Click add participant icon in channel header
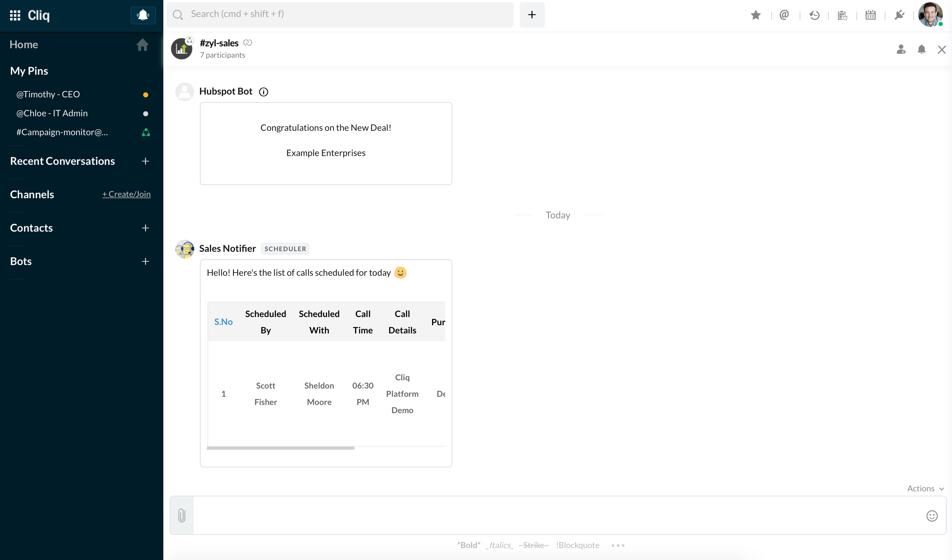Image resolution: width=952 pixels, height=560 pixels. tap(901, 49)
